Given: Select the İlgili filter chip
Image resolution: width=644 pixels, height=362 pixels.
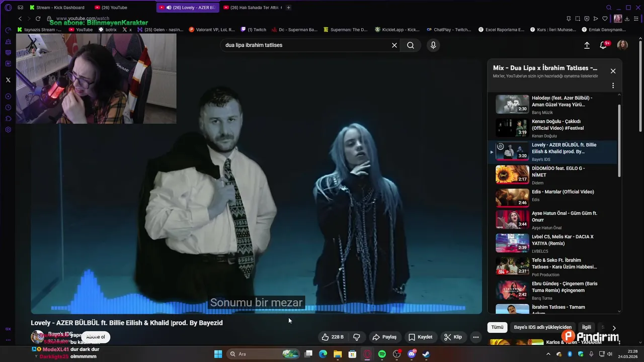Looking at the screenshot, I should [x=587, y=327].
